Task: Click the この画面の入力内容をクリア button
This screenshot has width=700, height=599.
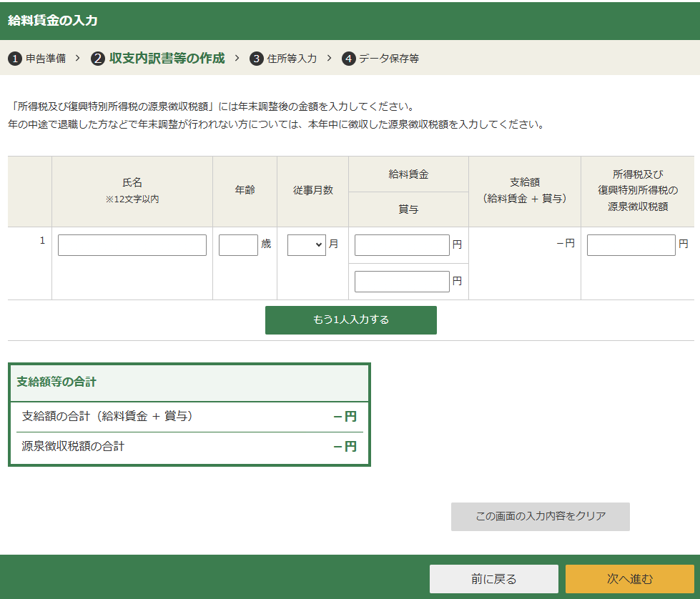Action: point(540,516)
